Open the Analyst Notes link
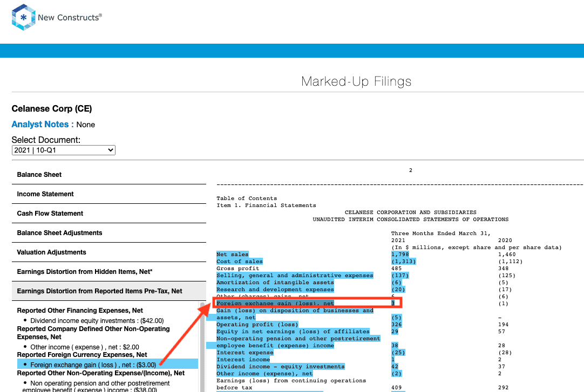584x392 pixels. [43, 125]
